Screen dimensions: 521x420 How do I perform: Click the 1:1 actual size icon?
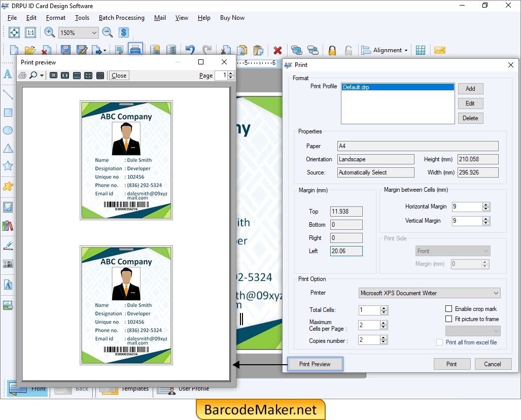point(30,32)
